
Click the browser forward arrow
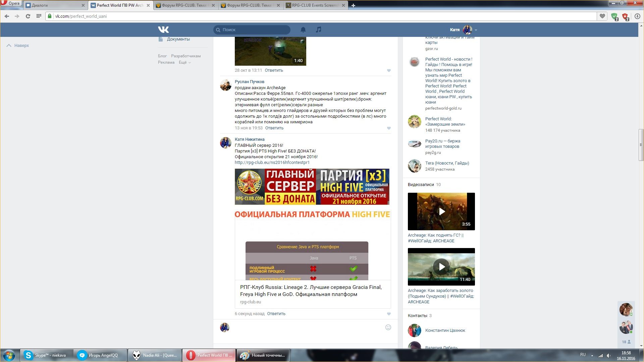point(17,16)
